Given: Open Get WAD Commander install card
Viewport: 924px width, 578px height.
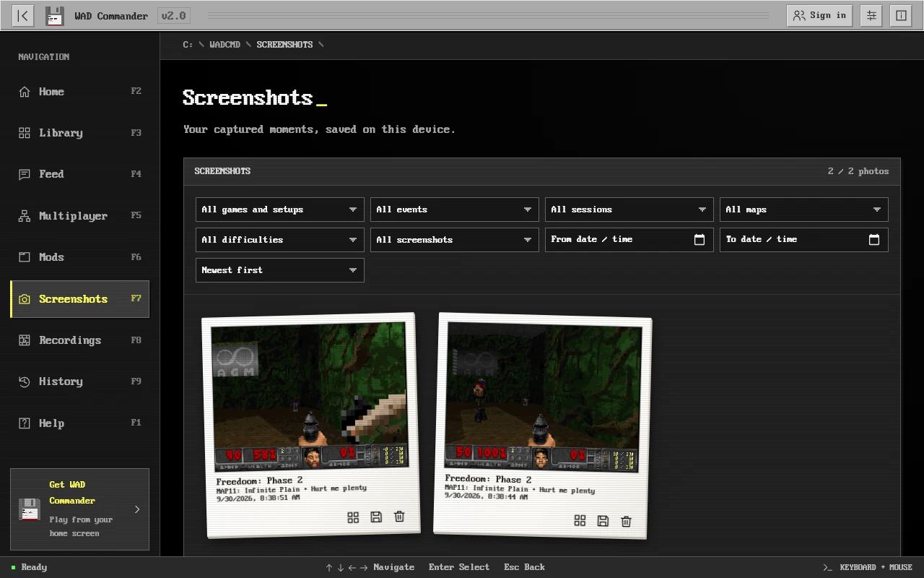Looking at the screenshot, I should coord(79,509).
